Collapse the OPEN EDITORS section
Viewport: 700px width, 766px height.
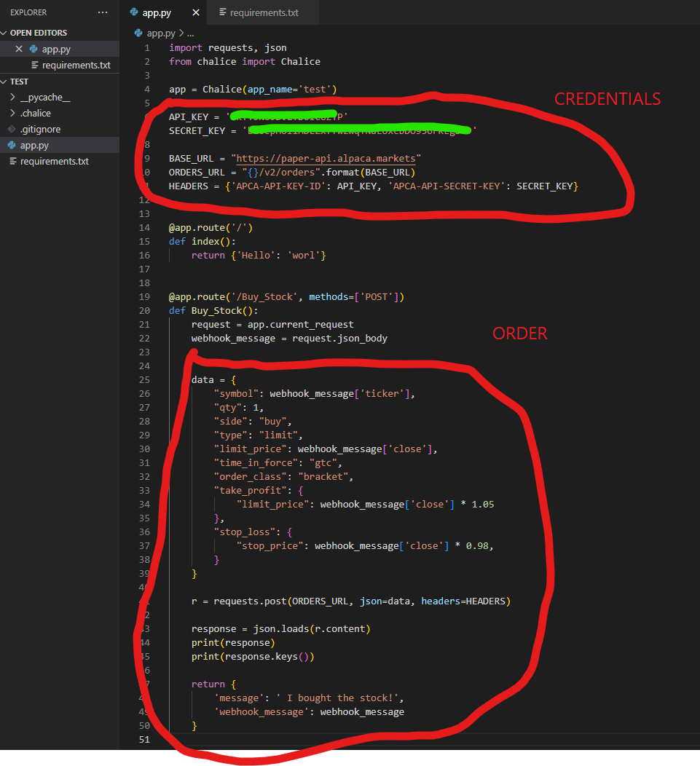(4, 33)
